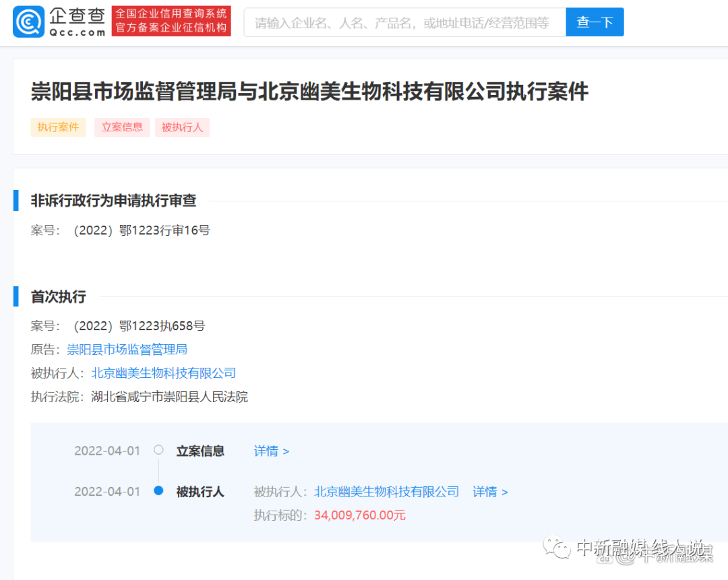
Task: Select the 被执行人 tag
Action: click(182, 127)
